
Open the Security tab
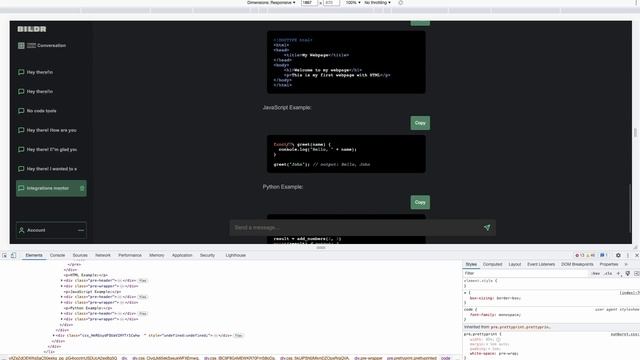point(207,255)
